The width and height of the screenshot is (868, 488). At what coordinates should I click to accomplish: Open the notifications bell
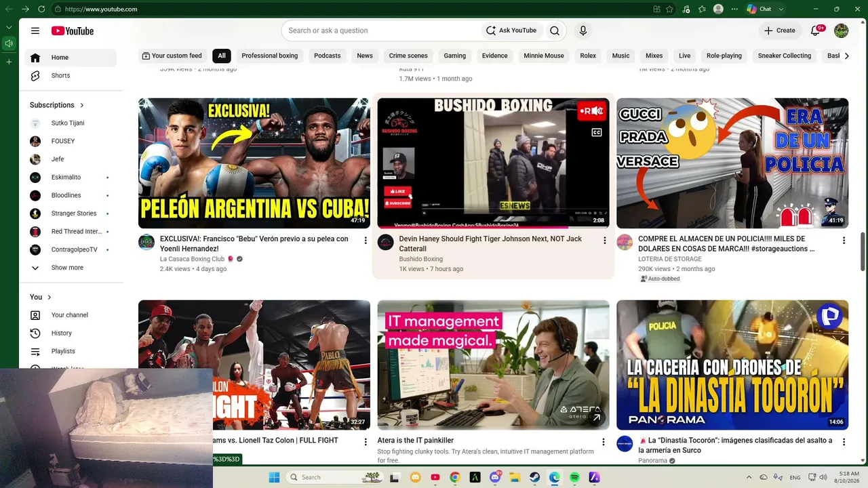tap(816, 30)
